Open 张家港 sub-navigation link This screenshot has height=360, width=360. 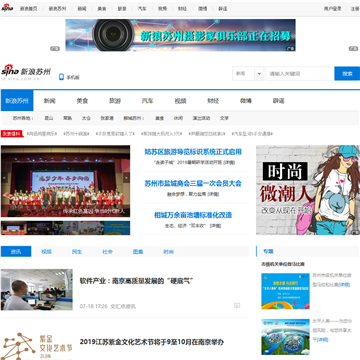click(107, 118)
